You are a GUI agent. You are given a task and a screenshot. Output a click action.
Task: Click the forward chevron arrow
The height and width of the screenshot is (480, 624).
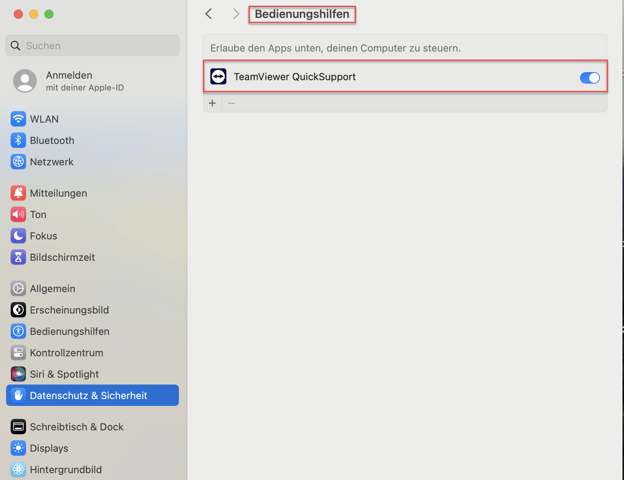click(236, 14)
